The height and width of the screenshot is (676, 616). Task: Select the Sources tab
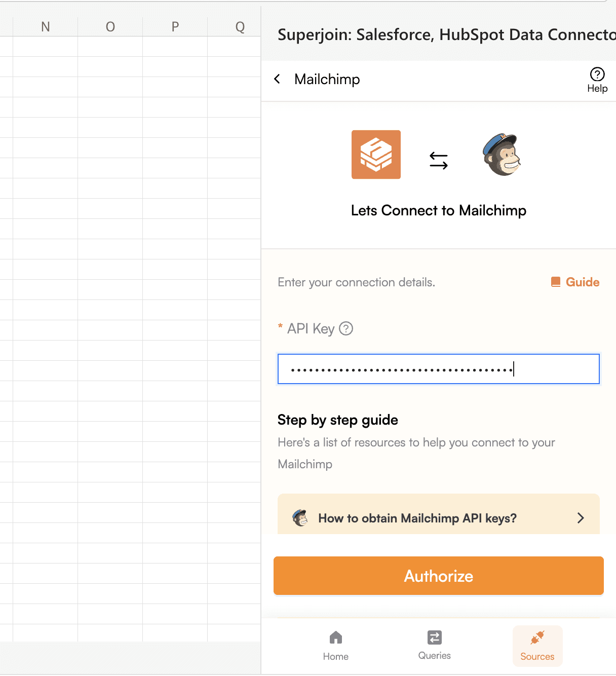tap(537, 646)
